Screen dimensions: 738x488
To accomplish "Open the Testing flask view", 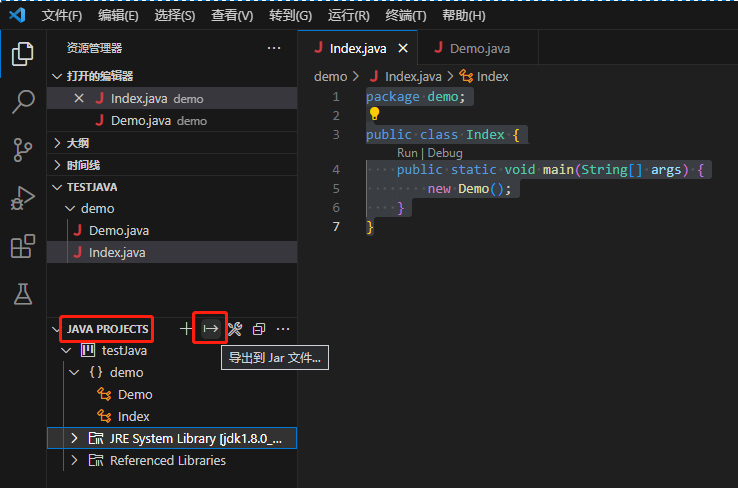I will [x=22, y=294].
